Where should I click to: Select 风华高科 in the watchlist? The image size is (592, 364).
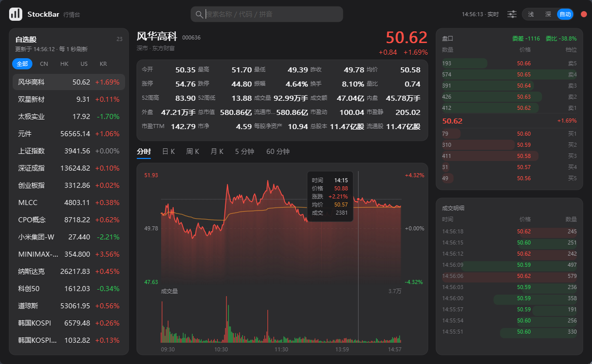[69, 82]
